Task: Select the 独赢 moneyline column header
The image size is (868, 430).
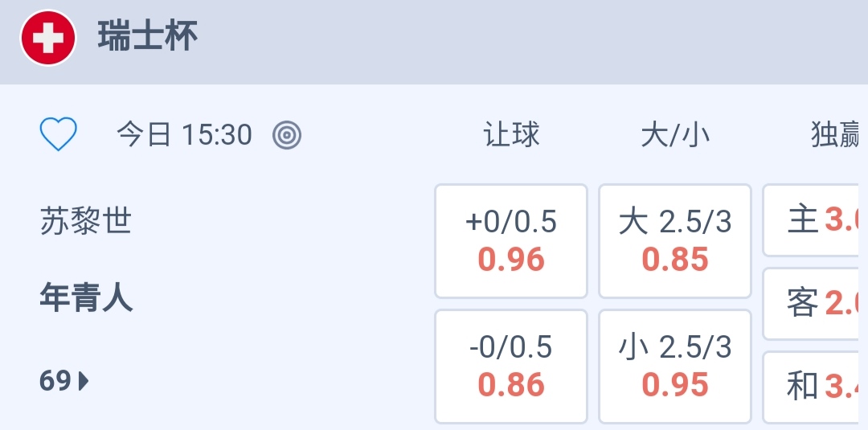Action: tap(837, 134)
